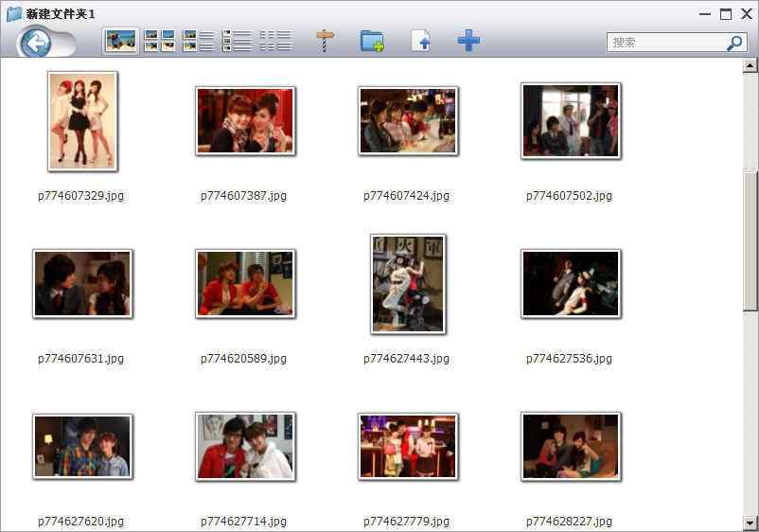The width and height of the screenshot is (759, 532).
Task: Go back with the blue arrow button
Action: point(36,44)
